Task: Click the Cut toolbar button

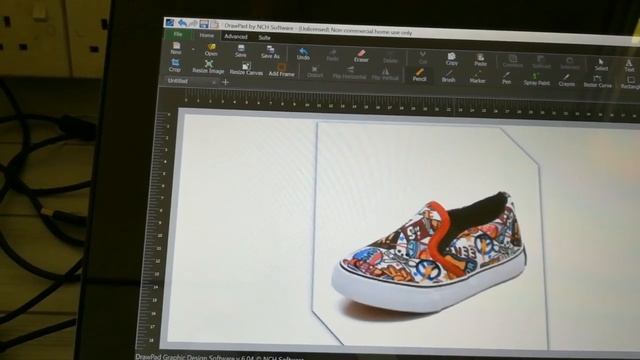Action: (x=423, y=58)
